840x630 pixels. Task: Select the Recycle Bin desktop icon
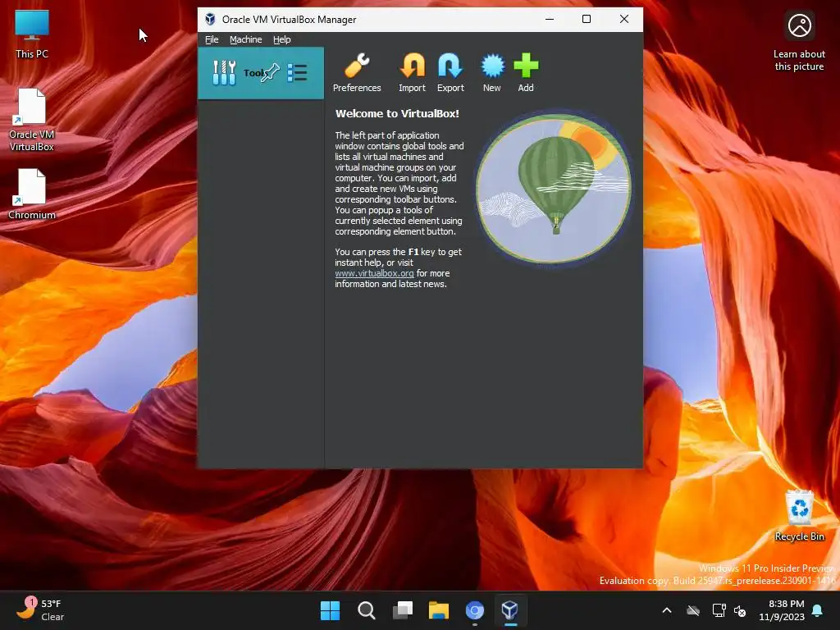pos(799,515)
